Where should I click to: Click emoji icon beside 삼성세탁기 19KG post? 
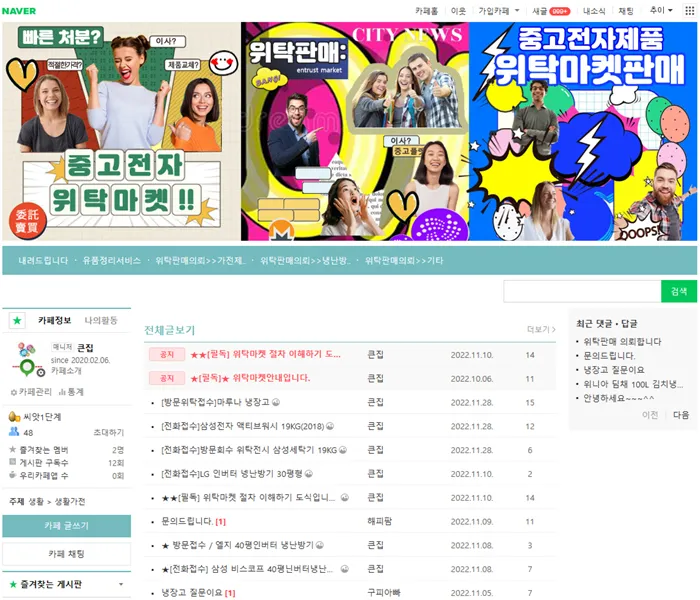(343, 450)
